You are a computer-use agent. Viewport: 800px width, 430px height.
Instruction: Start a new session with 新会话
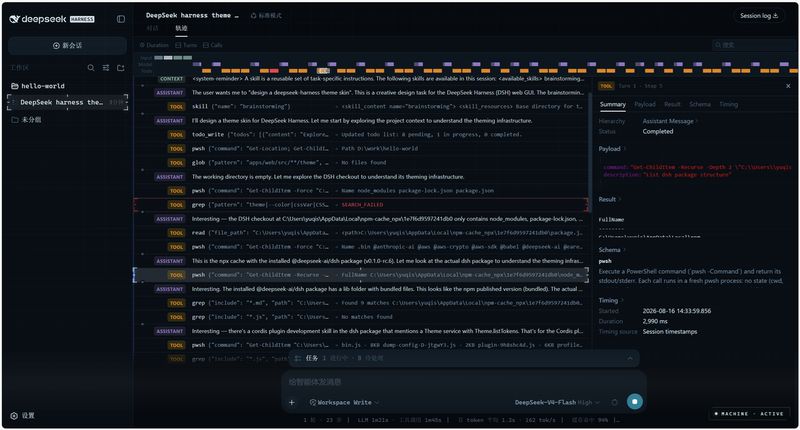point(67,45)
